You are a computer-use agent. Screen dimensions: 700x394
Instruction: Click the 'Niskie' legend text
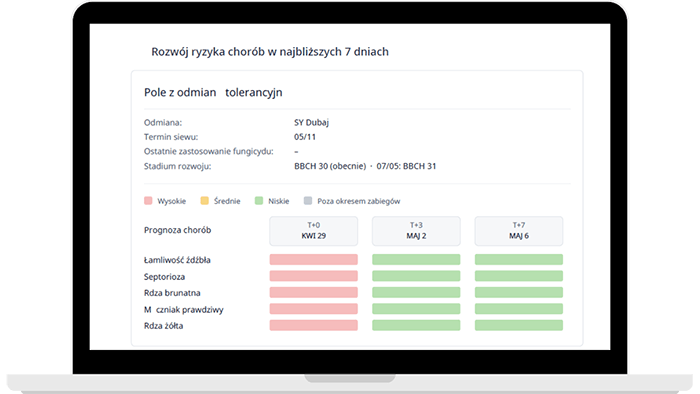pos(279,201)
